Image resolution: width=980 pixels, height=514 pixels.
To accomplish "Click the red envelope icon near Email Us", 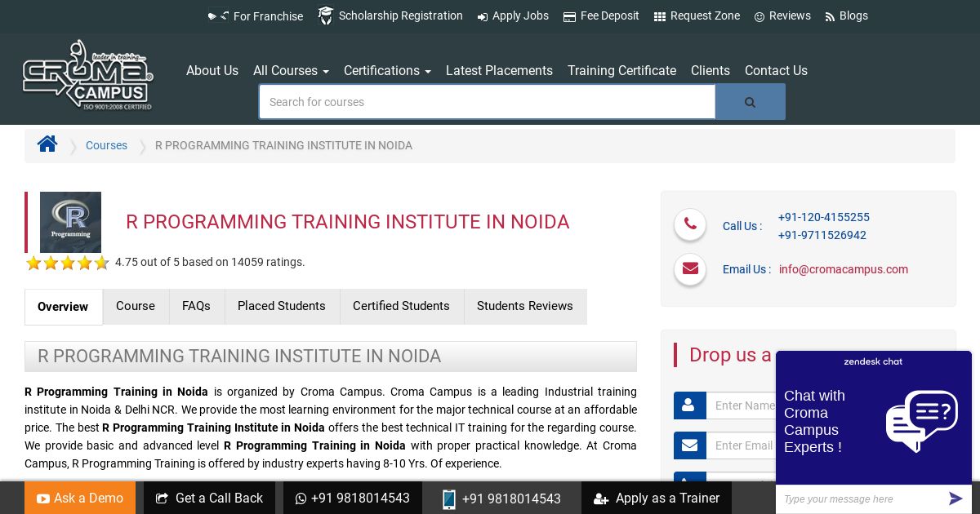I will click(x=690, y=268).
